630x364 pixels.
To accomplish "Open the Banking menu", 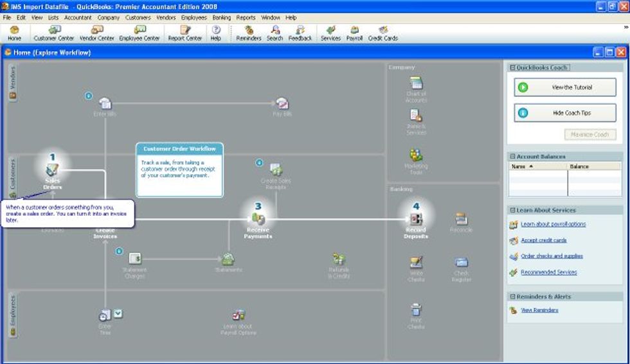I will pyautogui.click(x=221, y=18).
